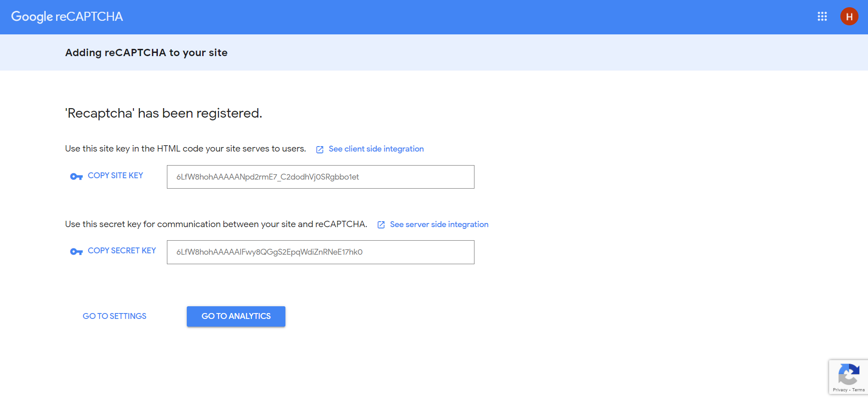The image size is (868, 399).
Task: Click the external-link icon for client side integration
Action: click(320, 150)
